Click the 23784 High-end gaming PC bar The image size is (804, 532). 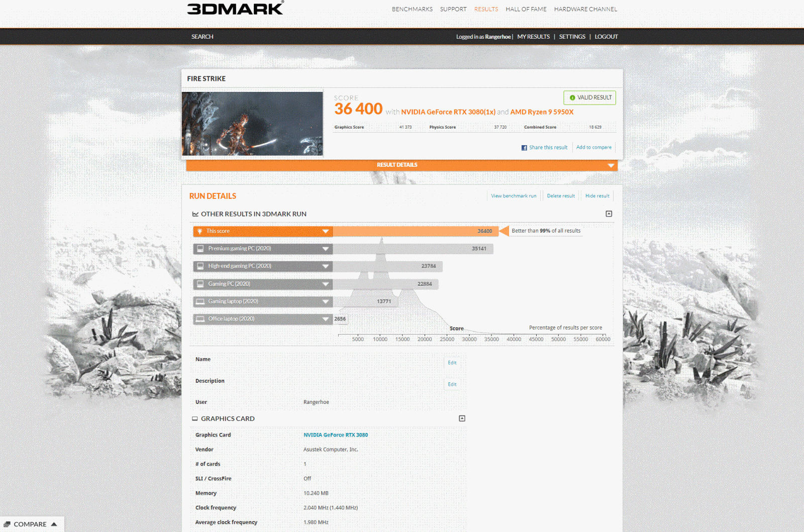click(x=387, y=266)
